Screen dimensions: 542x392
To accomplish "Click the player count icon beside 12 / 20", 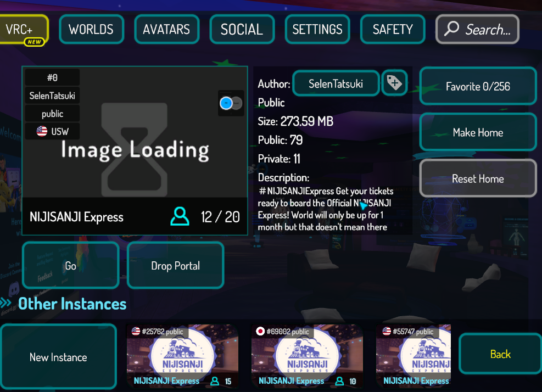I will click(180, 216).
